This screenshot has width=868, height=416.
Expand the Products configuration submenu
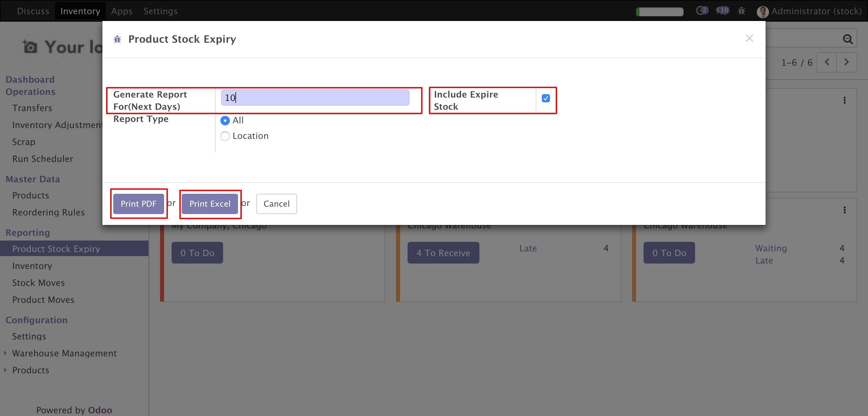[31, 370]
